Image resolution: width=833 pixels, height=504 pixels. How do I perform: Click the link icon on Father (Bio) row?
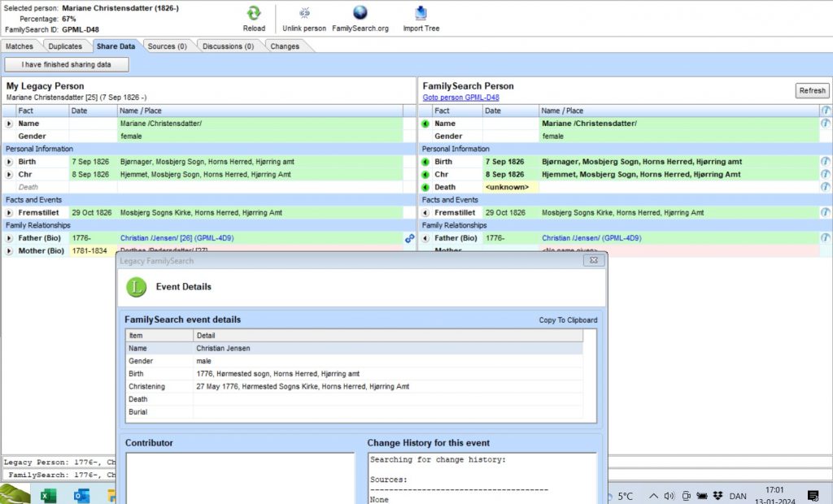410,238
